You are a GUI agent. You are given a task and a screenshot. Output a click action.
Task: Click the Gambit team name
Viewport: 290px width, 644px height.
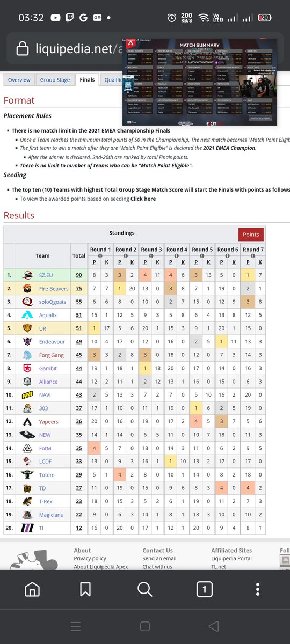(x=48, y=368)
